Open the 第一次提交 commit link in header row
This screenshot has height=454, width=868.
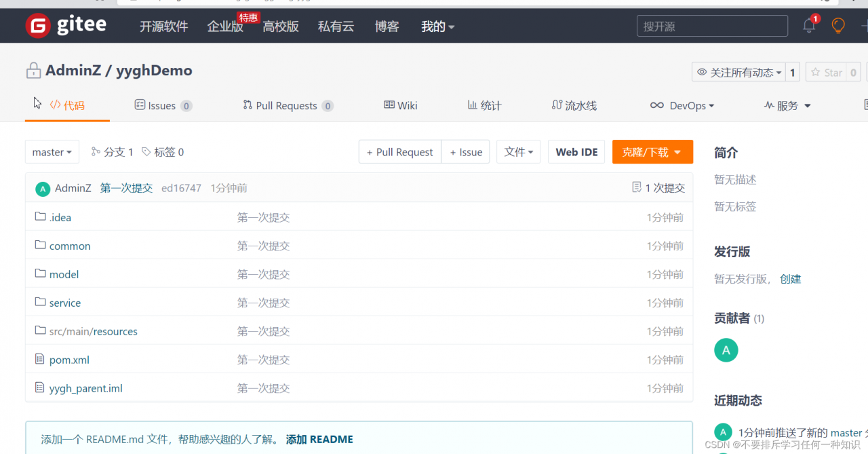tap(127, 188)
